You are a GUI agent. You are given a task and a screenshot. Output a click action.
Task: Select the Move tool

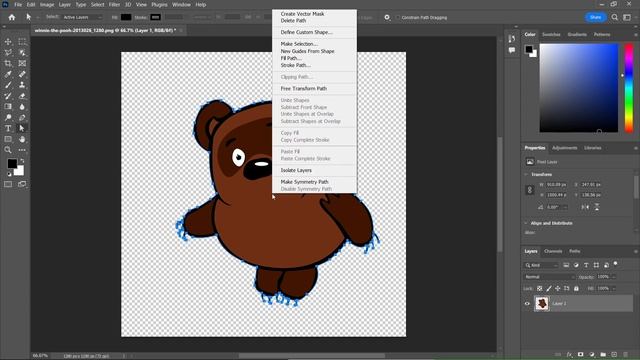click(x=8, y=42)
